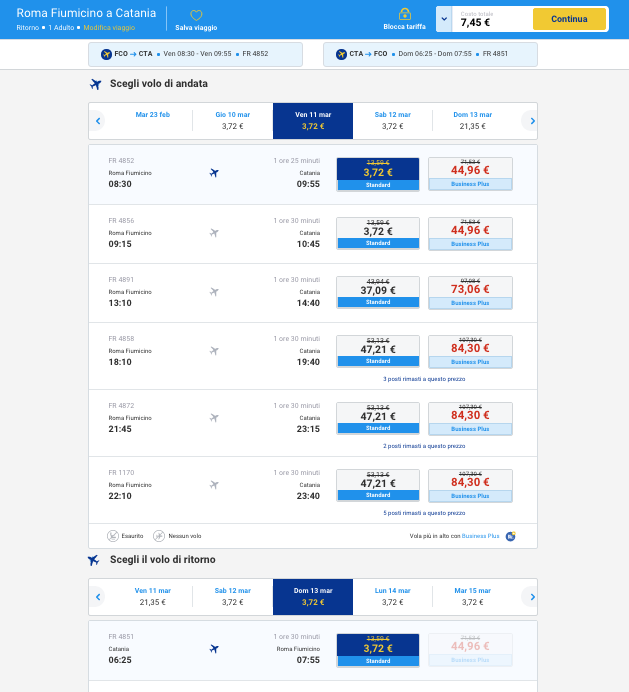Click the Business Plus badge icon in the legend
Viewport: 629px width, 692px height.
(x=510, y=536)
